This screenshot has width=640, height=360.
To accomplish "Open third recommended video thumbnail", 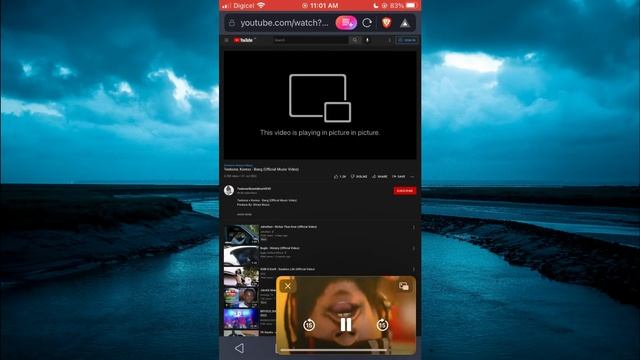I will coord(241,277).
